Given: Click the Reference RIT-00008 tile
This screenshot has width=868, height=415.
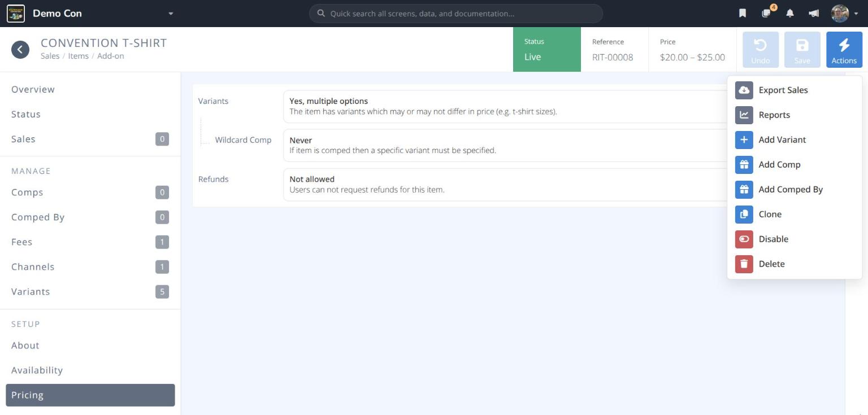Looking at the screenshot, I should [x=614, y=50].
